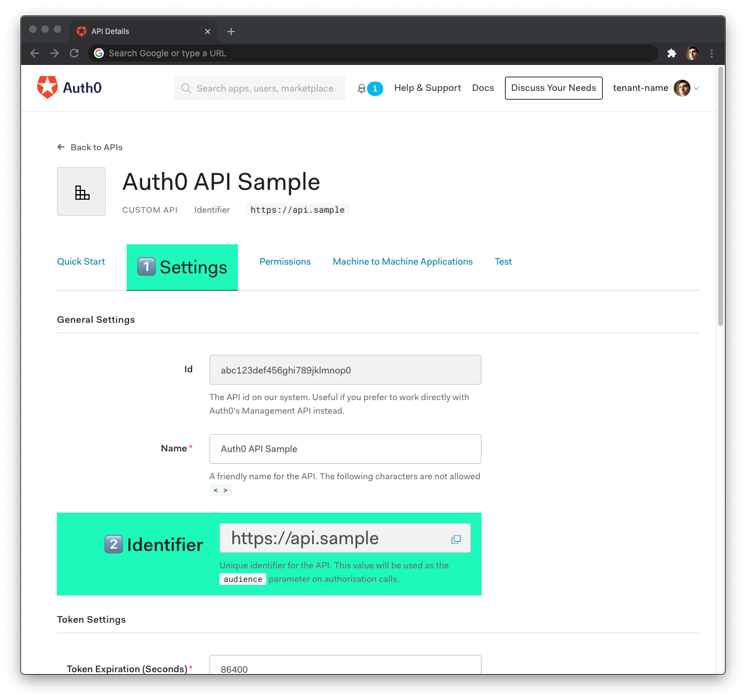Click the Token Expiration field 86400
Screen dimensions: 746x700
(345, 665)
